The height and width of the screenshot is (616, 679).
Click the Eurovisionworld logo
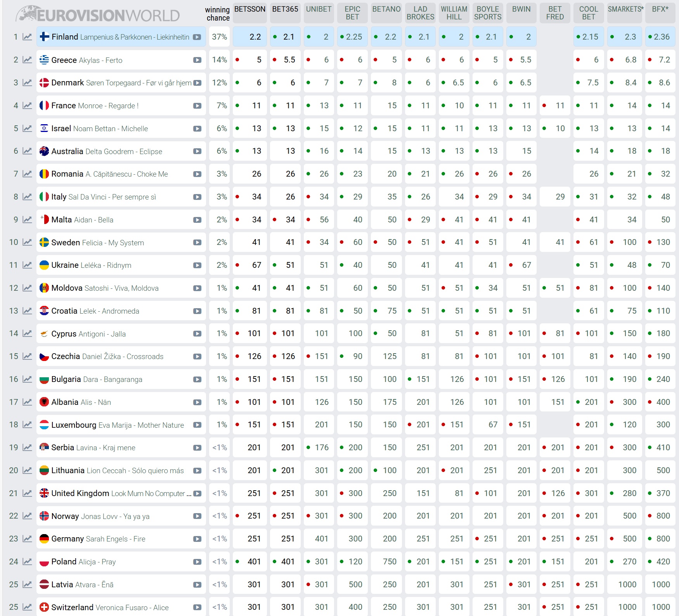point(98,14)
